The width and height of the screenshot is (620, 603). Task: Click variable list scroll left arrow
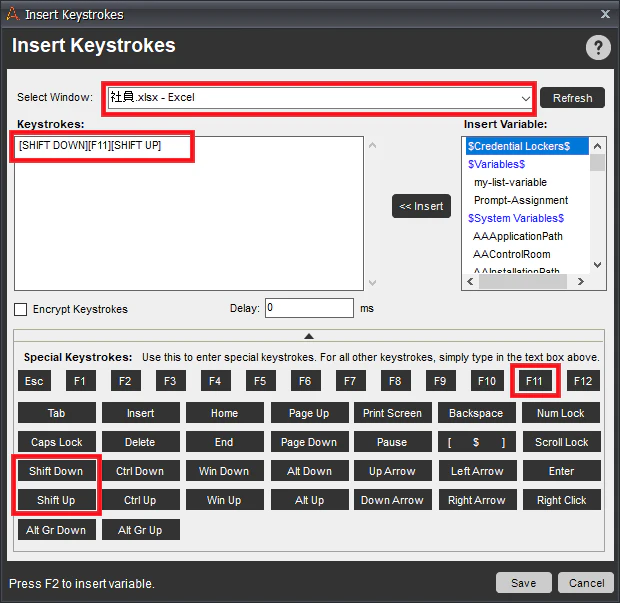pyautogui.click(x=470, y=282)
